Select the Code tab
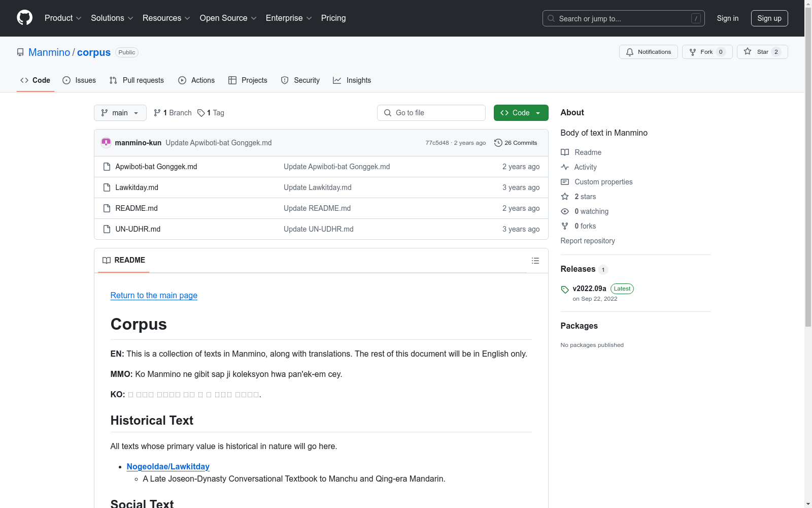Viewport: 812px width, 508px height. (x=36, y=80)
